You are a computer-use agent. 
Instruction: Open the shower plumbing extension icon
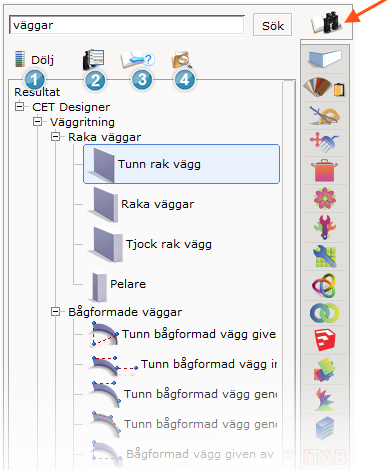(325, 143)
